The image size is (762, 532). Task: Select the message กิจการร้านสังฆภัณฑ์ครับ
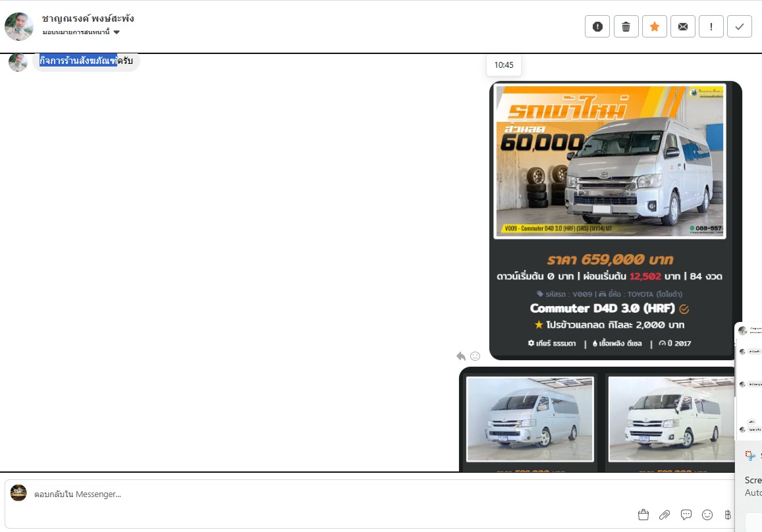(x=86, y=61)
